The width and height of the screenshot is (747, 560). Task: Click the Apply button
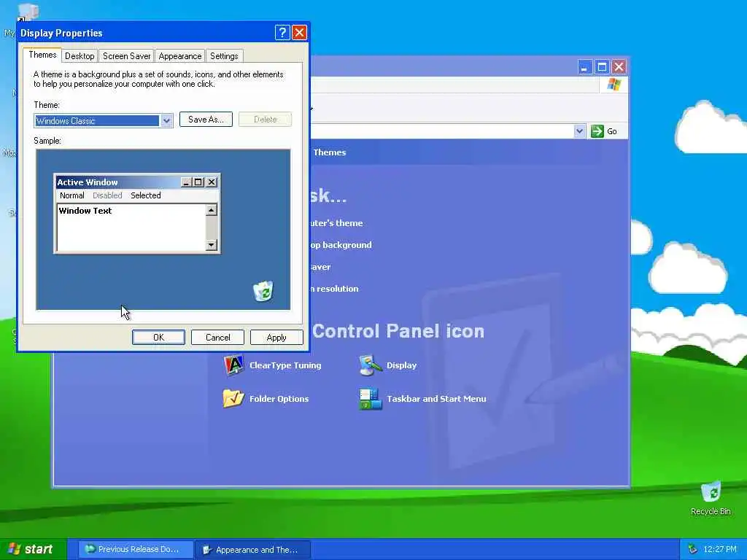(276, 337)
